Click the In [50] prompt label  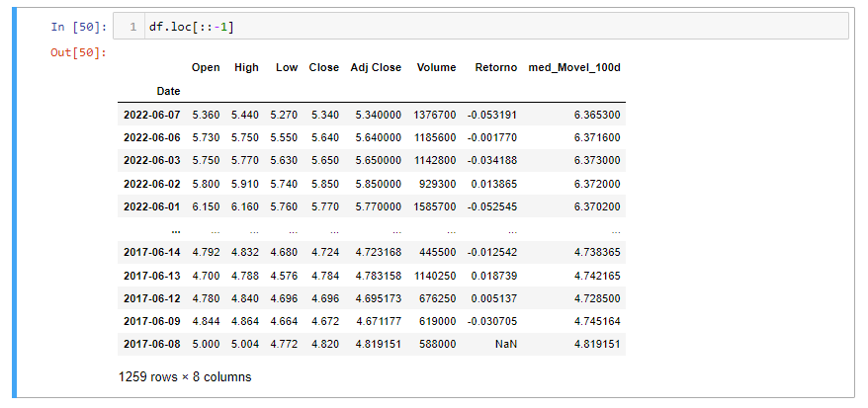click(x=77, y=27)
